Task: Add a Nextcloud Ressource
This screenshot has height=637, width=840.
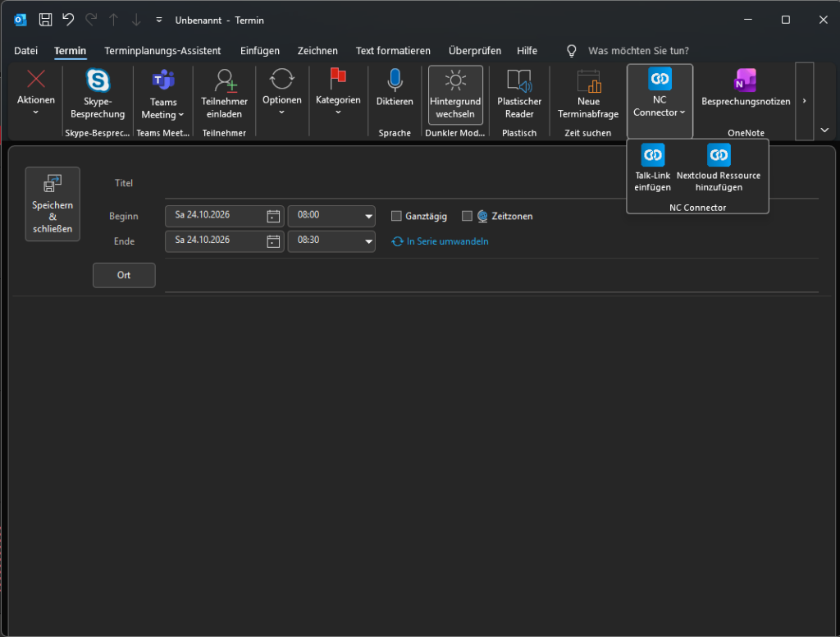Action: tap(719, 167)
